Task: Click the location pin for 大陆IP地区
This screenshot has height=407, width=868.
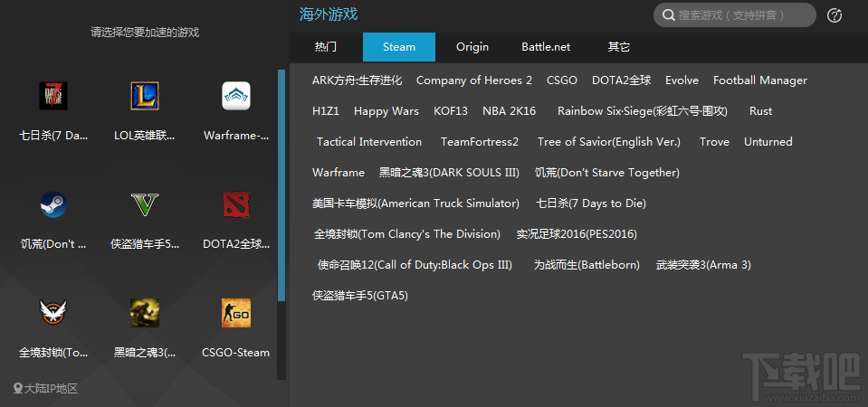Action: tap(18, 389)
